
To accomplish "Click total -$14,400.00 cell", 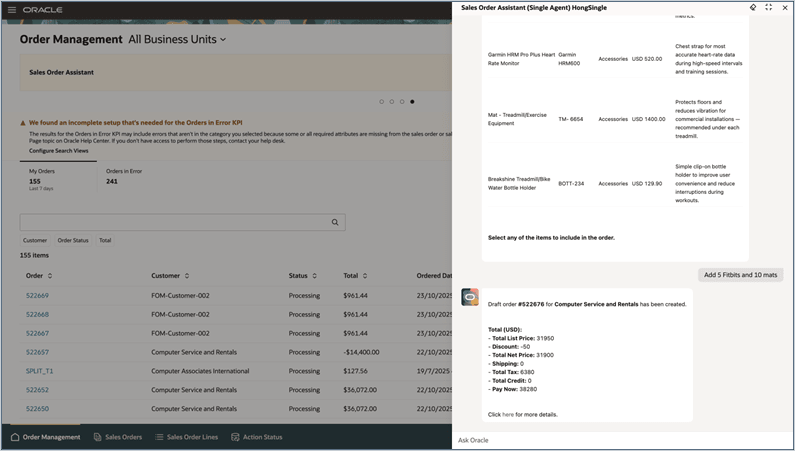I will 361,352.
